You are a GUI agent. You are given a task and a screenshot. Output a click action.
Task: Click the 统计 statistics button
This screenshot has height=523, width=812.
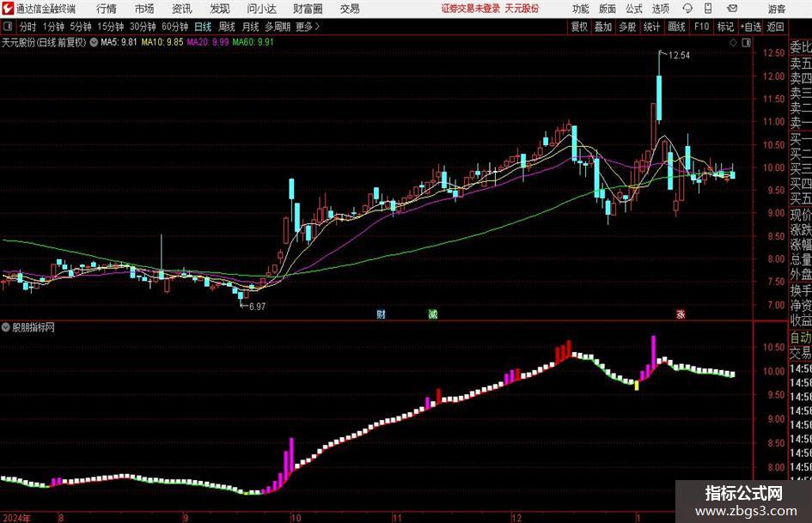[651, 27]
